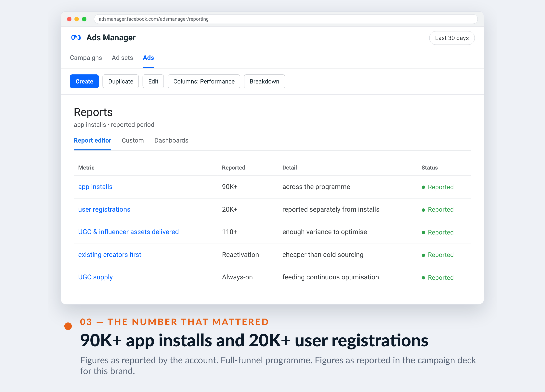Click the Duplicate button
Image resolution: width=545 pixels, height=392 pixels.
[x=121, y=82]
